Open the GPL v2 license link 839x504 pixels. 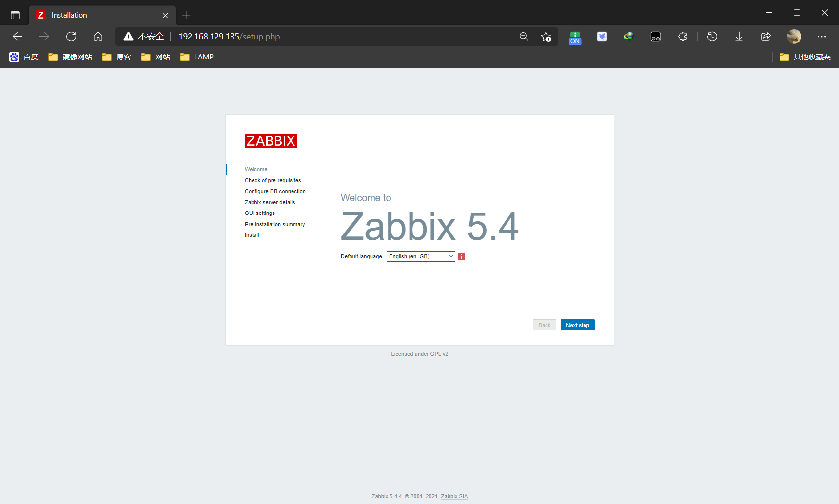pyautogui.click(x=439, y=354)
